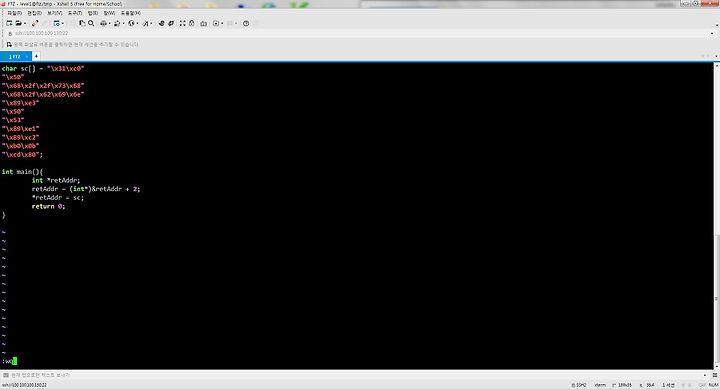Image resolution: width=720 pixels, height=389 pixels.
Task: Click the Help question mark icon
Action: [x=246, y=23]
